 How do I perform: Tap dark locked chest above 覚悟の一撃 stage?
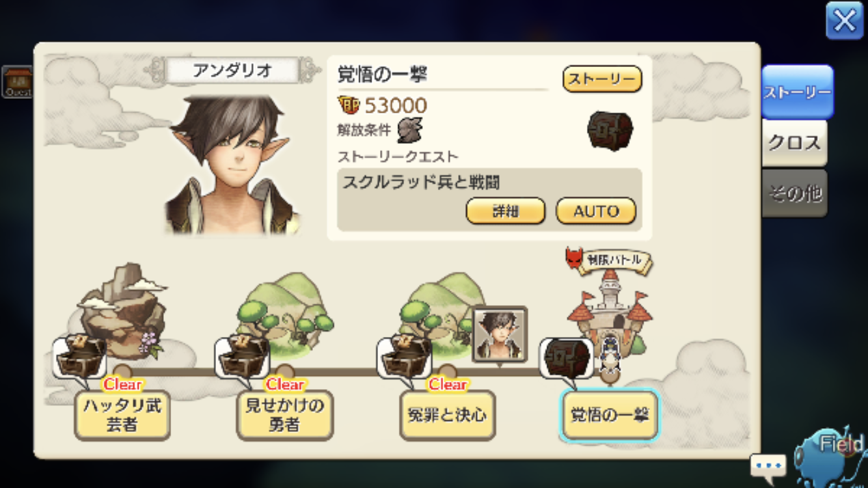click(565, 358)
